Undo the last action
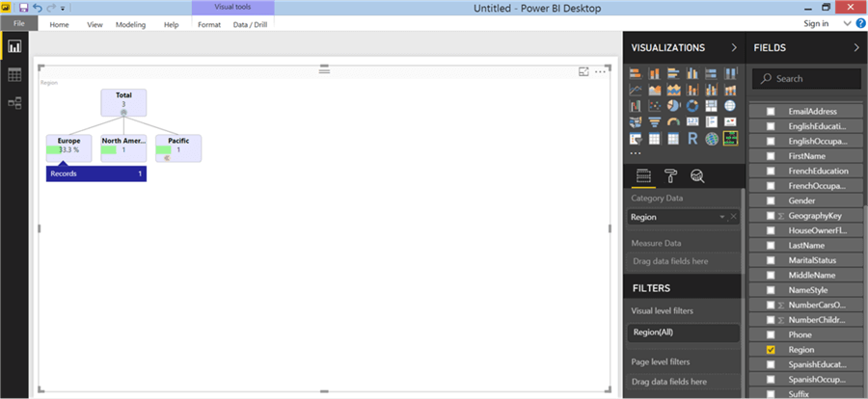This screenshot has width=868, height=399. pos(37,8)
